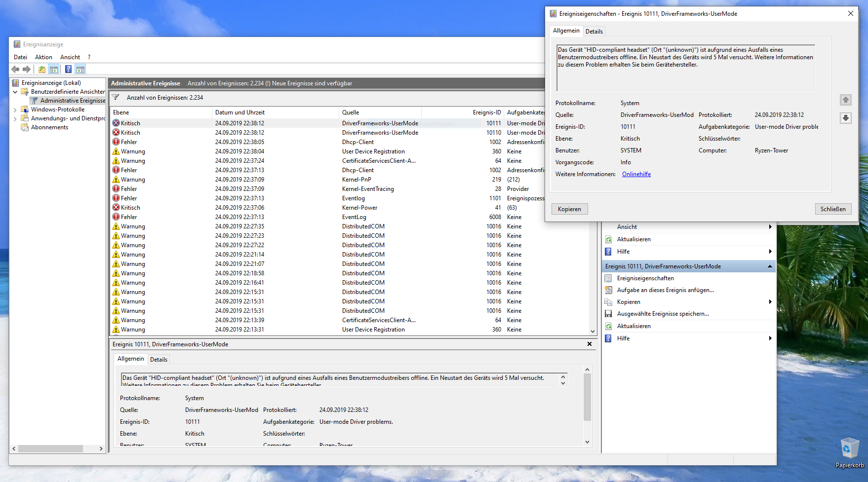
Task: Open Ereigniseigenschaften from the actions pane
Action: click(645, 278)
